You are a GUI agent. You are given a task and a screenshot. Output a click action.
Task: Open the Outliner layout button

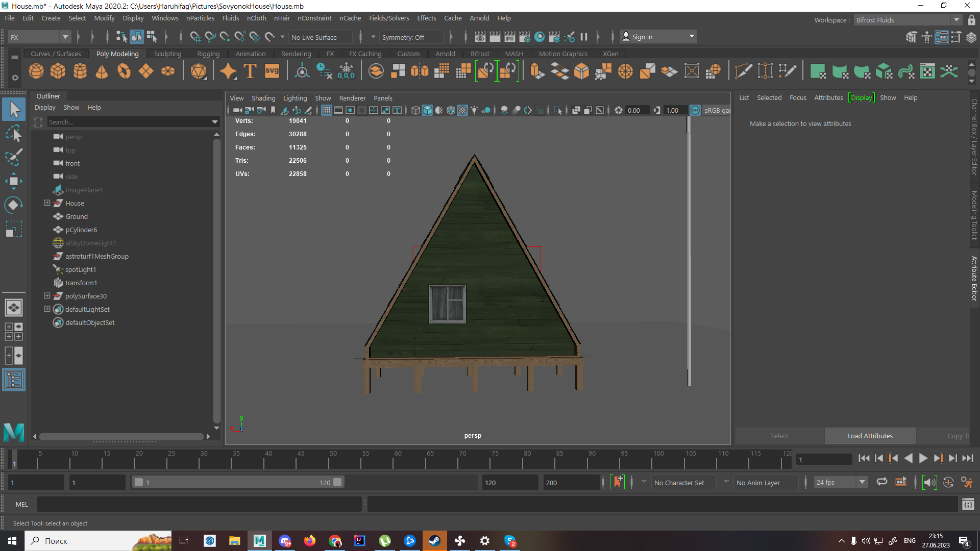14,380
